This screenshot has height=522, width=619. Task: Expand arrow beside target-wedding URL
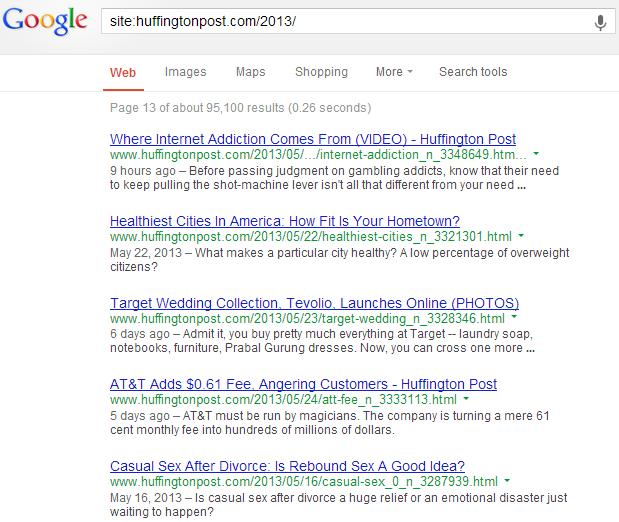514,317
